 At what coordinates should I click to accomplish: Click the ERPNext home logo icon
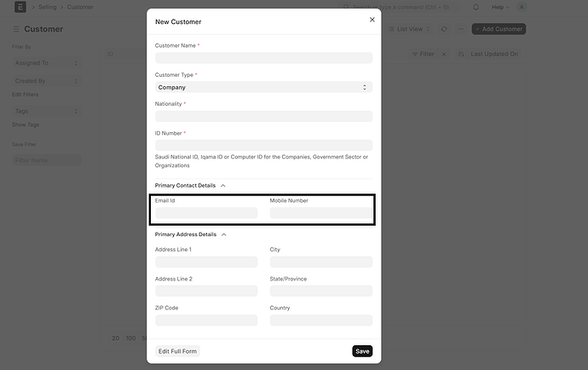tap(20, 7)
